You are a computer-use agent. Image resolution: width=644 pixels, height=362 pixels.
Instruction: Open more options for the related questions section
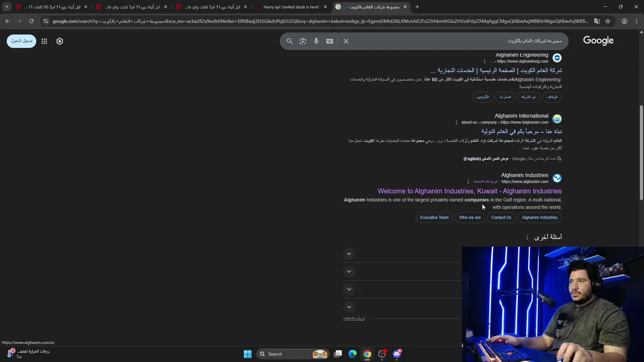pyautogui.click(x=527, y=237)
